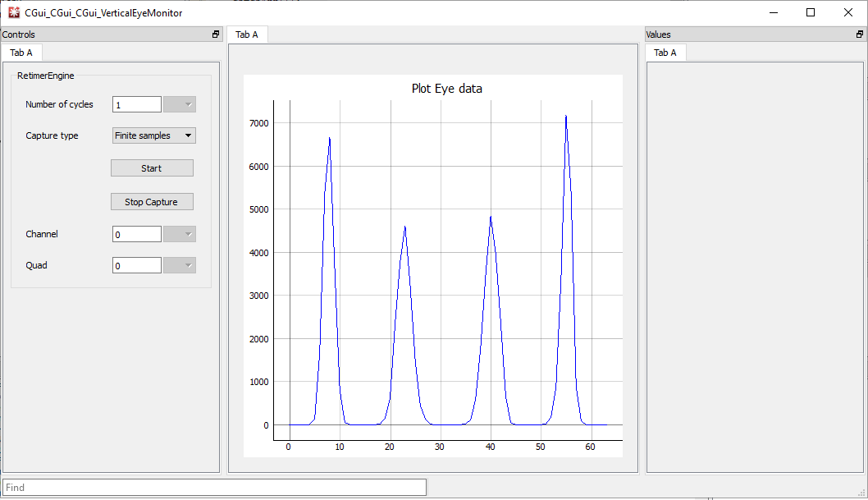Screen dimensions: 868x500
Task: Minimize the VerticalEyeMonitor window
Action: (x=773, y=12)
